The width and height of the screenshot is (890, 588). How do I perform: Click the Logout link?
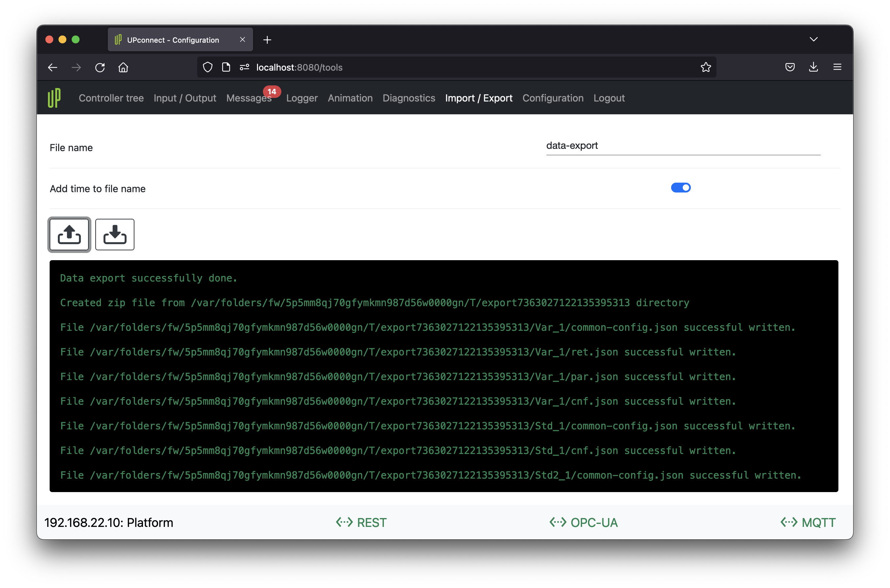point(609,98)
